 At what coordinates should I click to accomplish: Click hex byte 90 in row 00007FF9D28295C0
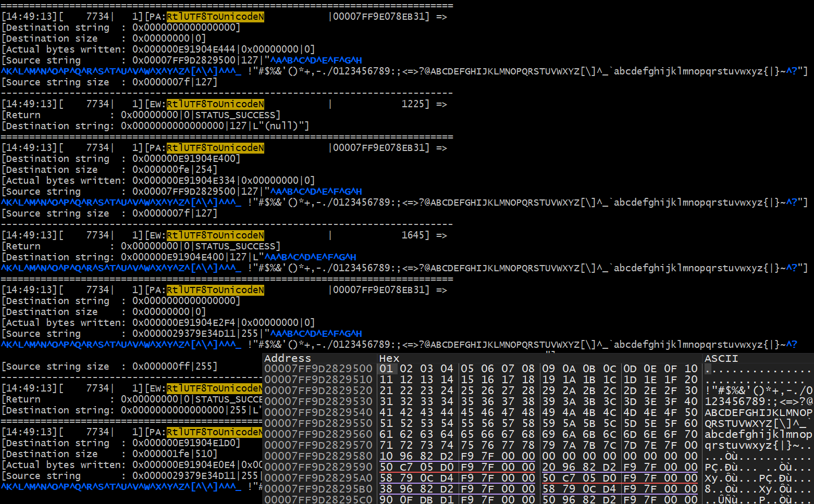(x=386, y=500)
